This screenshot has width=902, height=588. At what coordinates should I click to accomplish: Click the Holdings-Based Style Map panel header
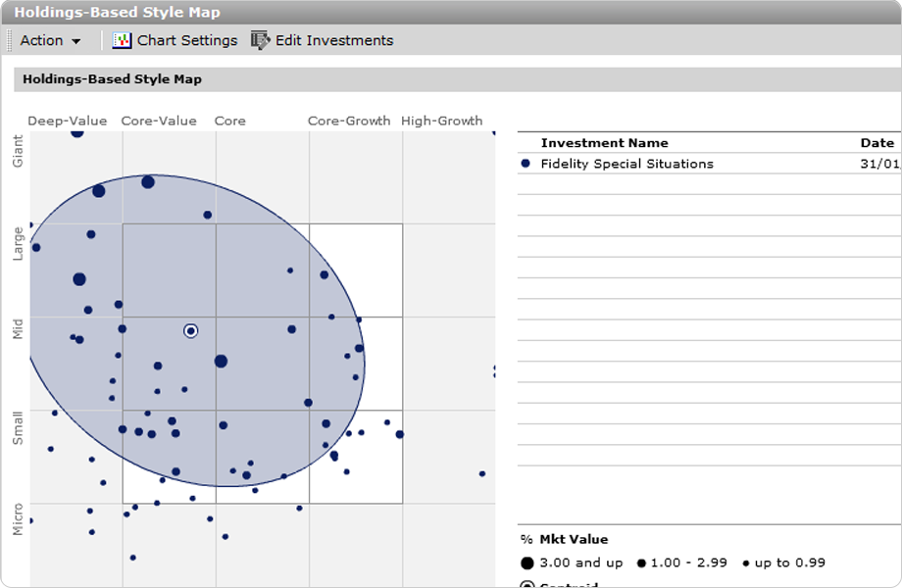(112, 79)
